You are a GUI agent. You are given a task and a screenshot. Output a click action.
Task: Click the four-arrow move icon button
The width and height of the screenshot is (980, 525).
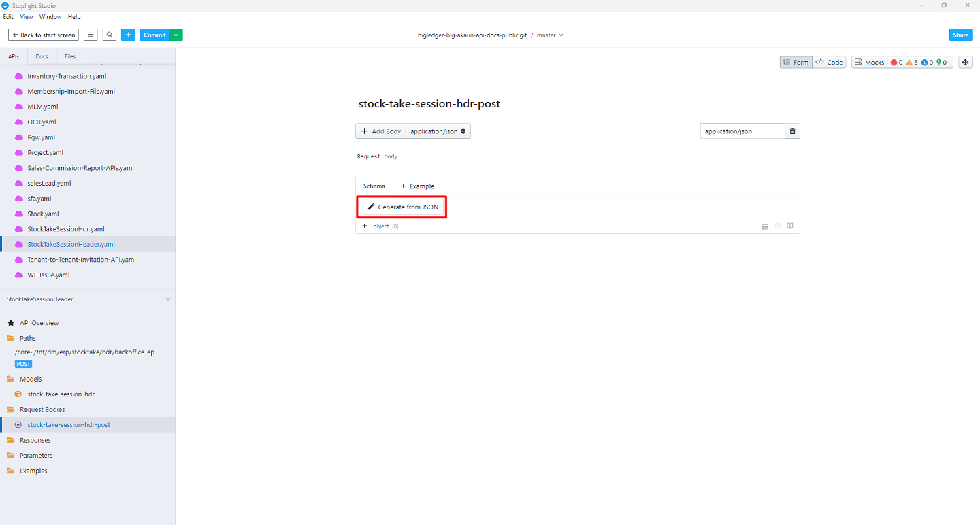[965, 62]
